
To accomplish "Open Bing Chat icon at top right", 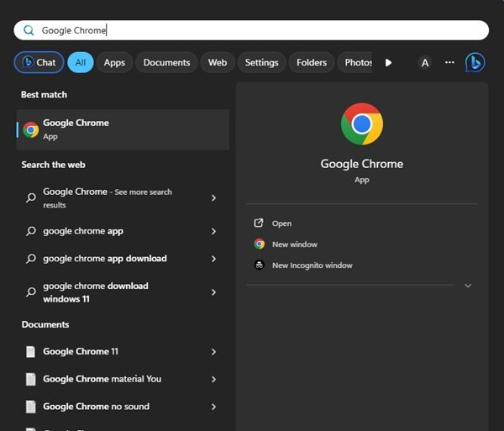I will [x=475, y=62].
